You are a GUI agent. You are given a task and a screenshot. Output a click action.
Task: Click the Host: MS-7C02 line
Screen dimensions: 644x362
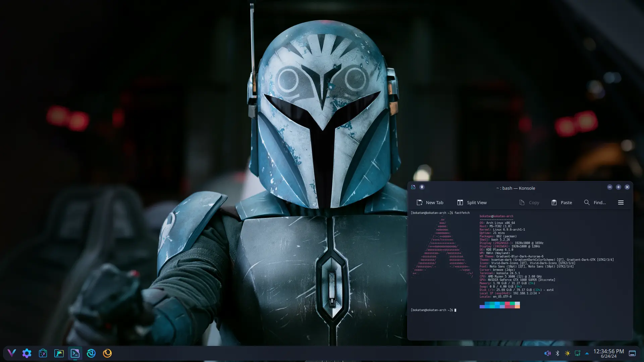pos(495,226)
